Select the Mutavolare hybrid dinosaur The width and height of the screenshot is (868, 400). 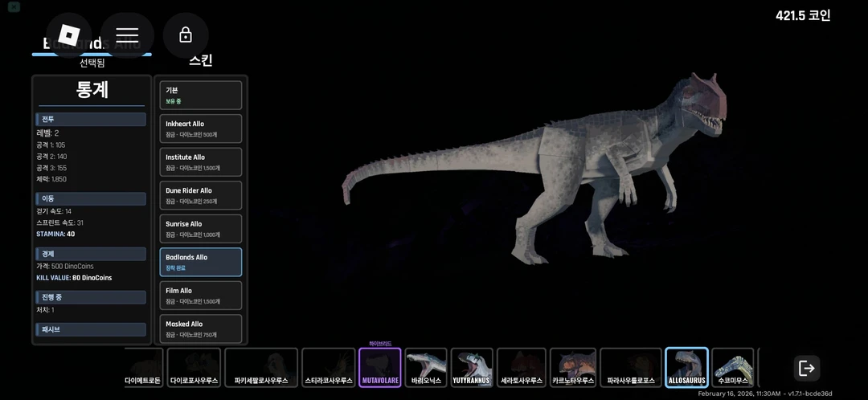point(379,367)
